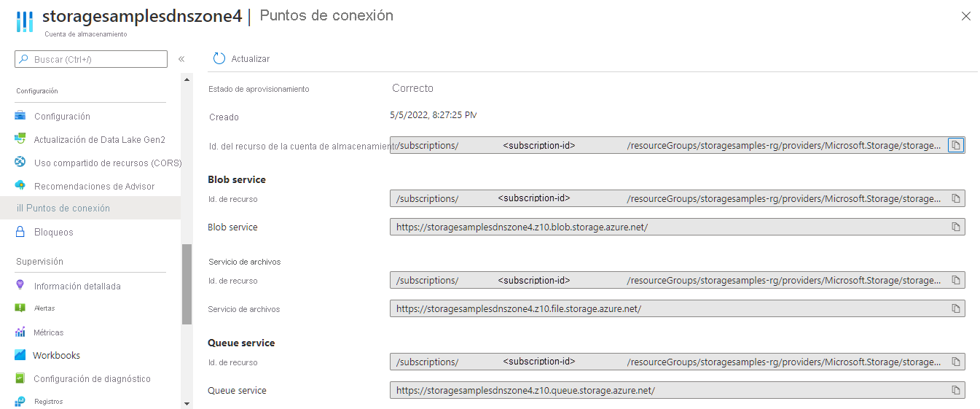Click the file service resource ID field
The width and height of the screenshot is (980, 409).
point(678,280)
